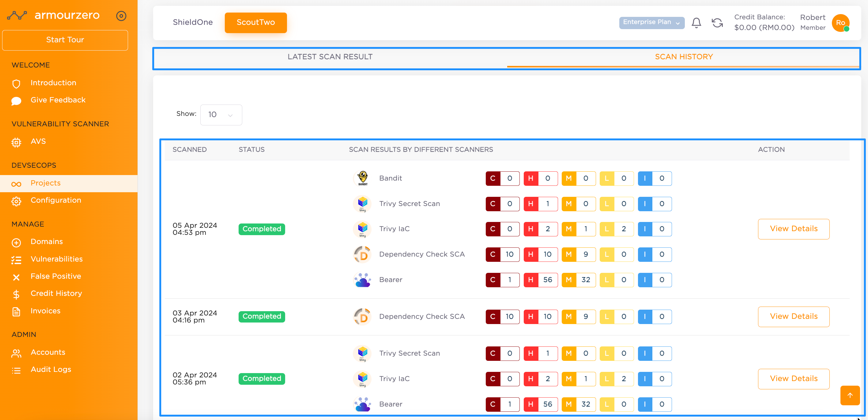The image size is (868, 420).
Task: Open Accounts in the sidebar
Action: pos(48,352)
